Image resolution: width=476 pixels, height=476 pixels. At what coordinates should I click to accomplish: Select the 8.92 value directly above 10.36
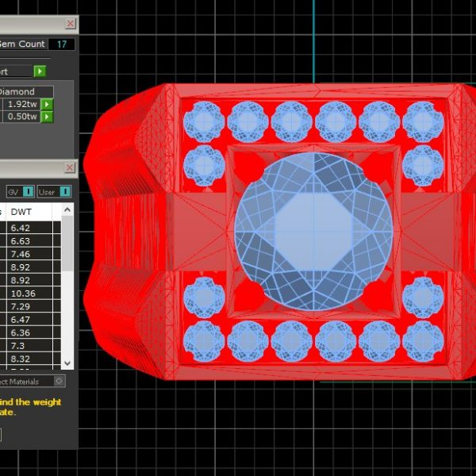(29, 280)
